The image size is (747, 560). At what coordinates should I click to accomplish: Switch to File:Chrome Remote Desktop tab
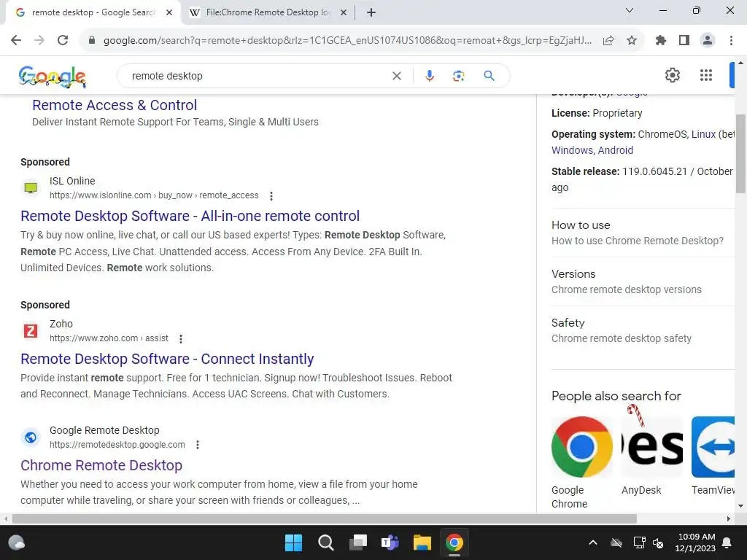coord(268,12)
